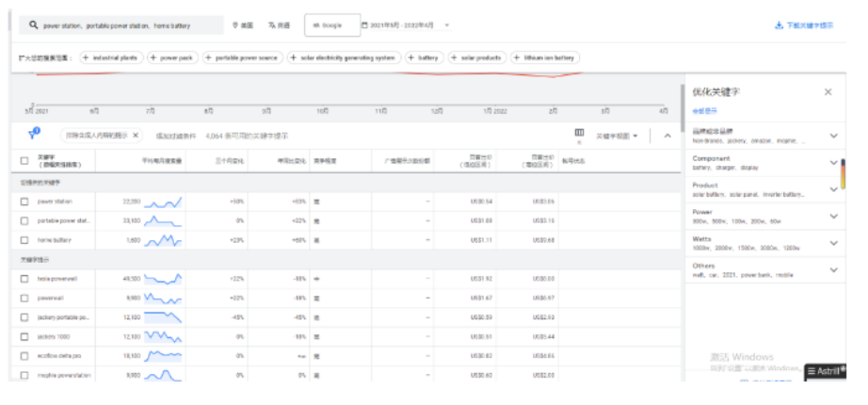868x405 pixels.
Task: Collapse the chart with the up chevron
Action: 667,136
